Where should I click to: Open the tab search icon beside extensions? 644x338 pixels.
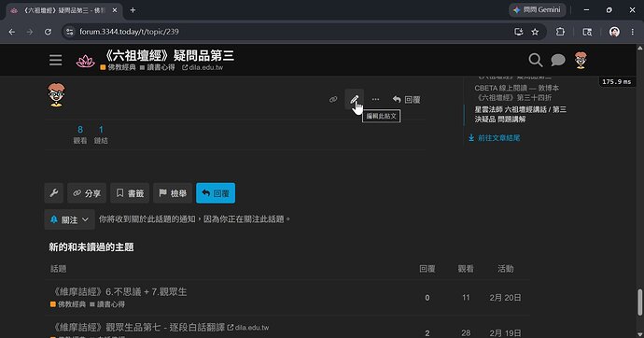pos(587,32)
